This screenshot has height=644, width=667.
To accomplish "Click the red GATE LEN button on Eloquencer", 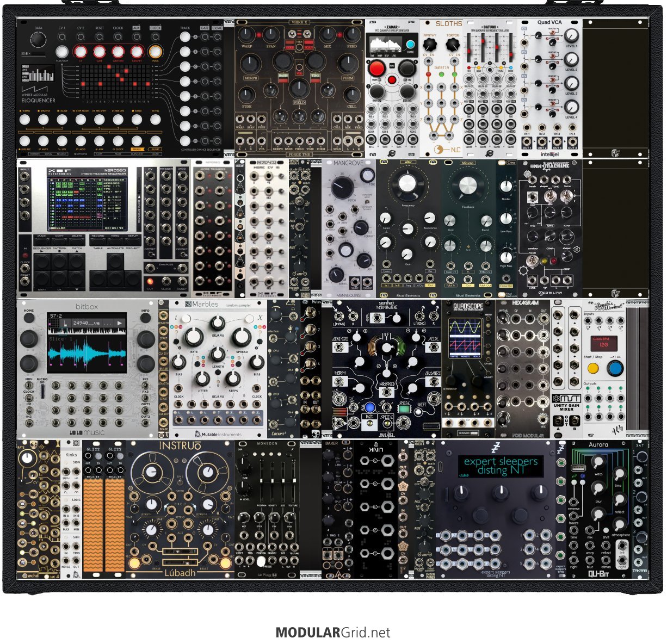I will tap(118, 52).
